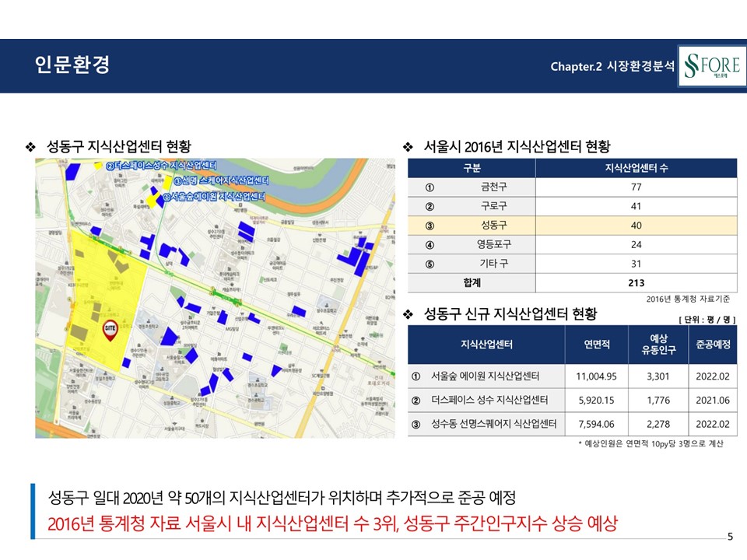Click the 영등포구 table cell
747x560 pixels.
tap(493, 244)
